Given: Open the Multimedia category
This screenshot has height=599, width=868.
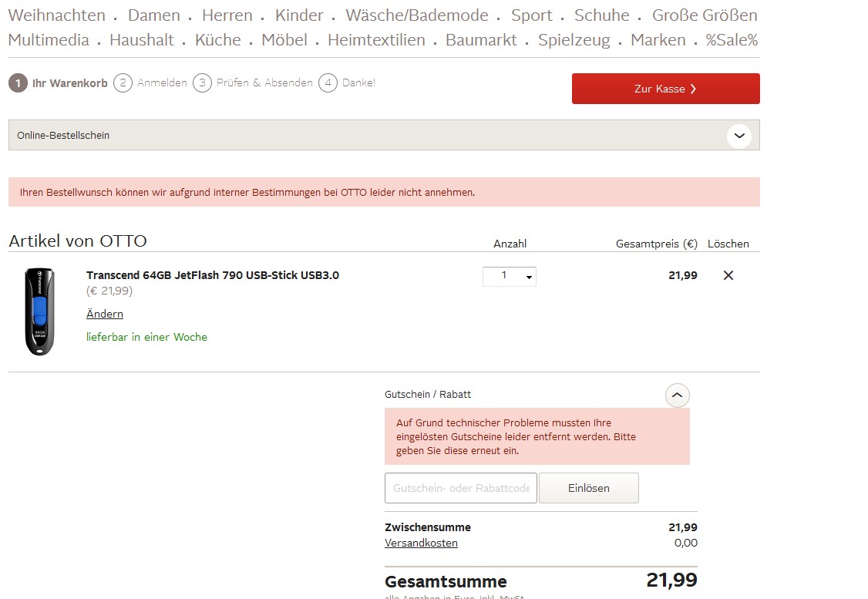Looking at the screenshot, I should coord(49,40).
